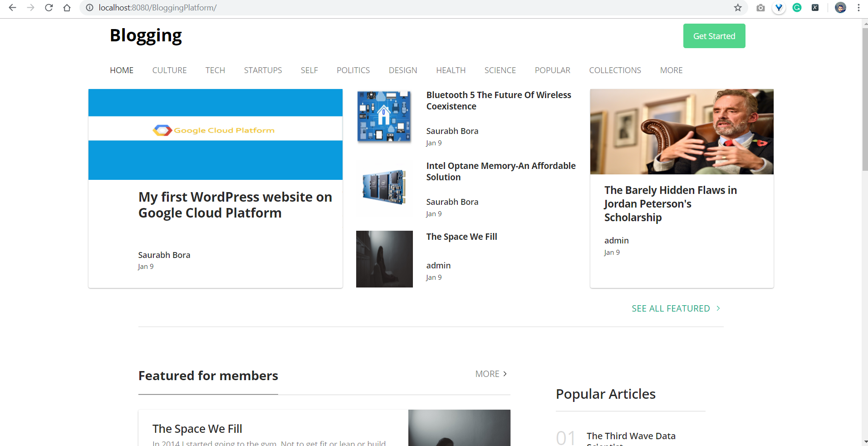Select the HOME navigation item

122,70
